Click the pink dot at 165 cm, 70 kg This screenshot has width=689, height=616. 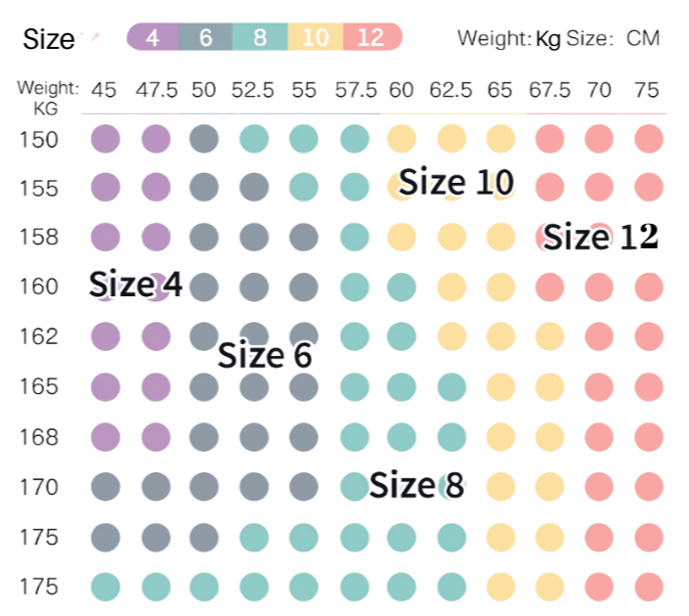pos(599,387)
